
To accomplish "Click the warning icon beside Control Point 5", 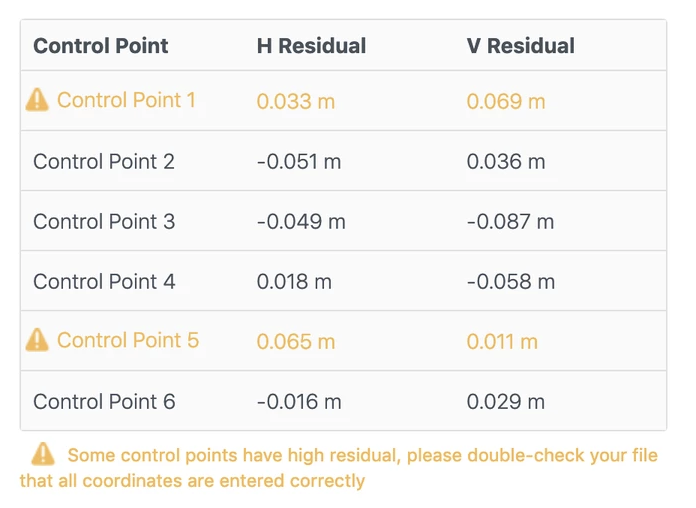I will tap(37, 340).
